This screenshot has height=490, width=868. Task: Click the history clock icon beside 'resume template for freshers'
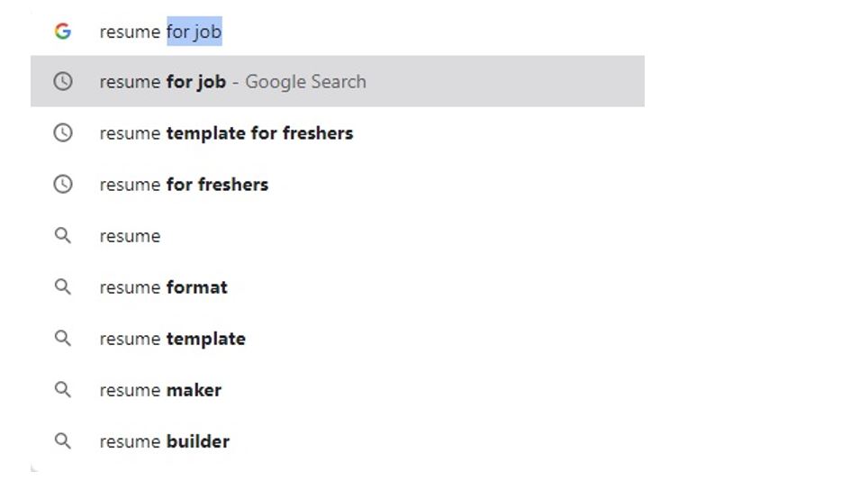tap(62, 133)
